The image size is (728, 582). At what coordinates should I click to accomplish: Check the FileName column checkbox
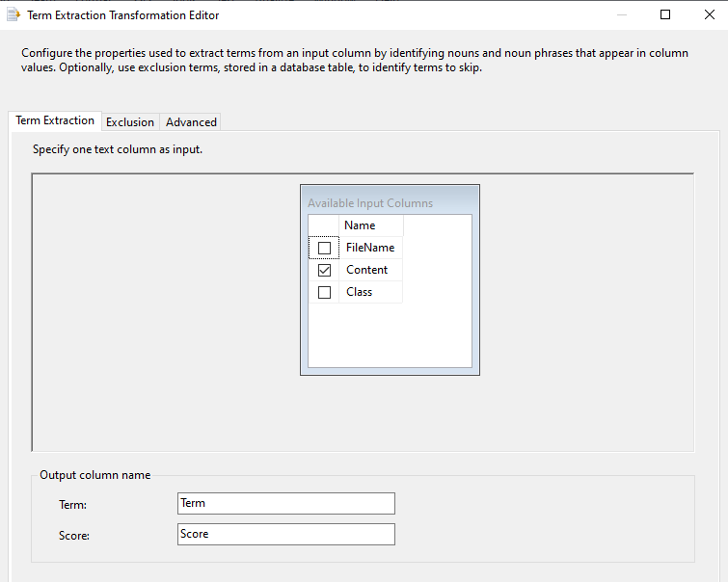(x=324, y=248)
